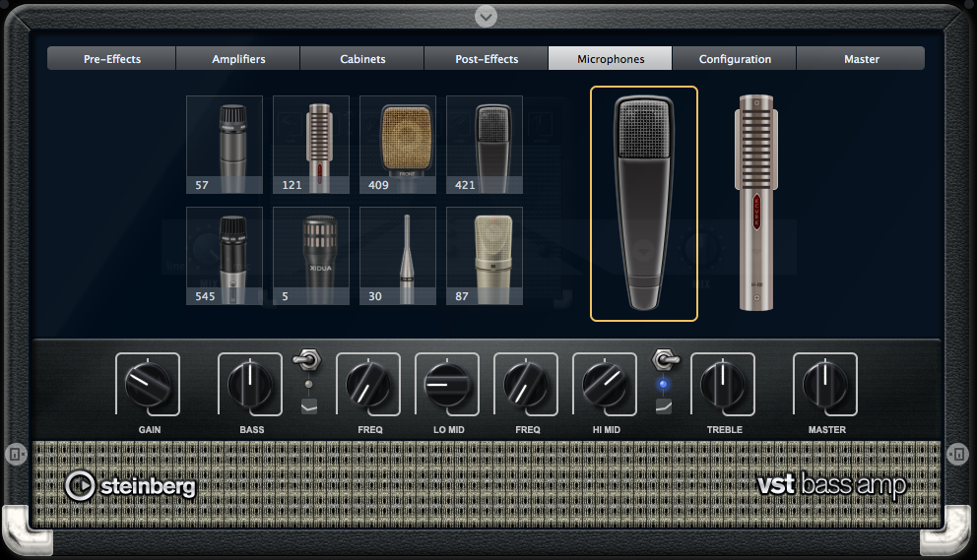977x560 pixels.
Task: Click the left edge panel handle
Action: 16,454
